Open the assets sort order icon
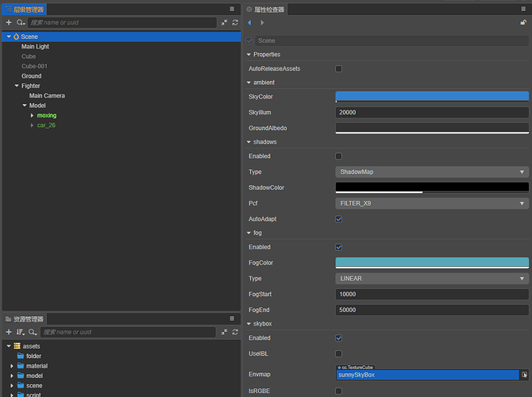 (x=21, y=332)
